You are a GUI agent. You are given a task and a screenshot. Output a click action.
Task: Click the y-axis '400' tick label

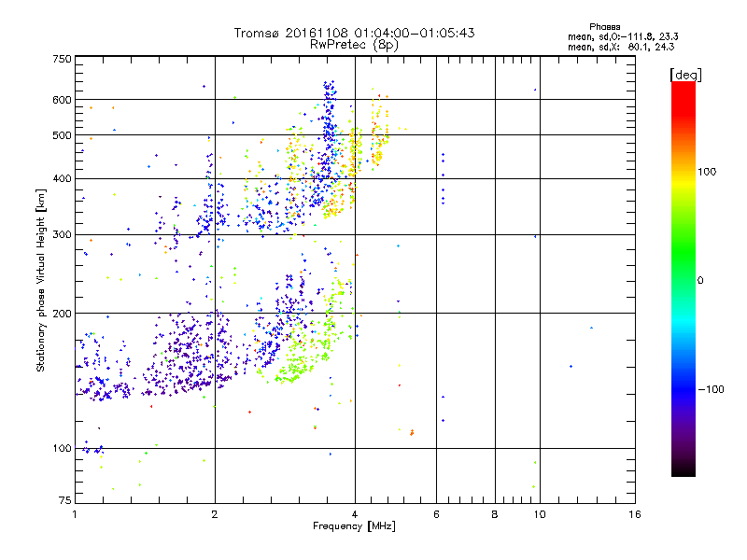tap(63, 178)
